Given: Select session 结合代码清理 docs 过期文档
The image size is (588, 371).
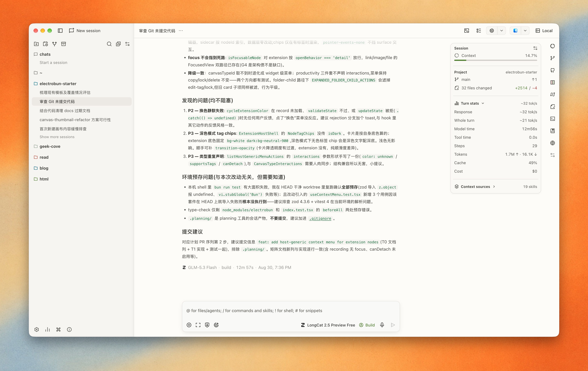Looking at the screenshot, I should [x=65, y=111].
